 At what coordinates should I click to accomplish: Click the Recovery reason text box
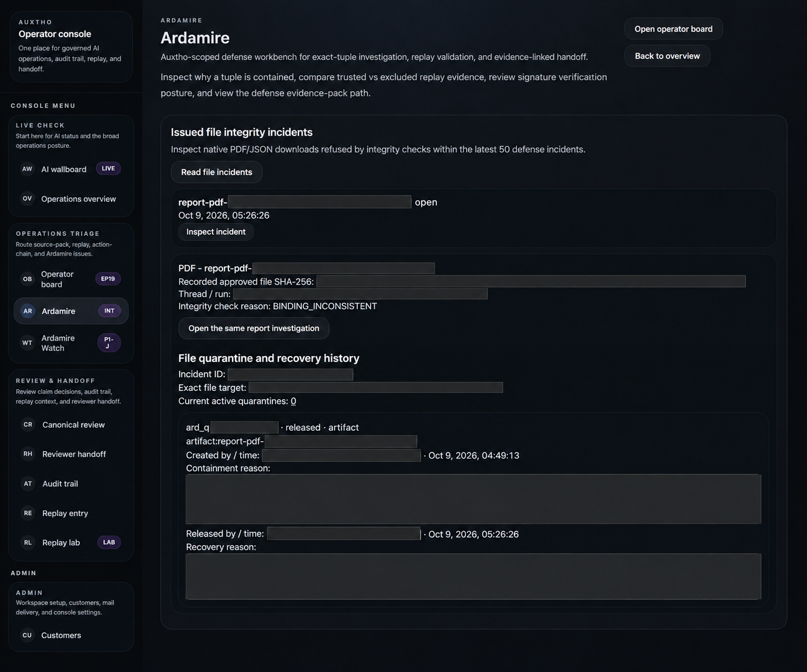(473, 576)
